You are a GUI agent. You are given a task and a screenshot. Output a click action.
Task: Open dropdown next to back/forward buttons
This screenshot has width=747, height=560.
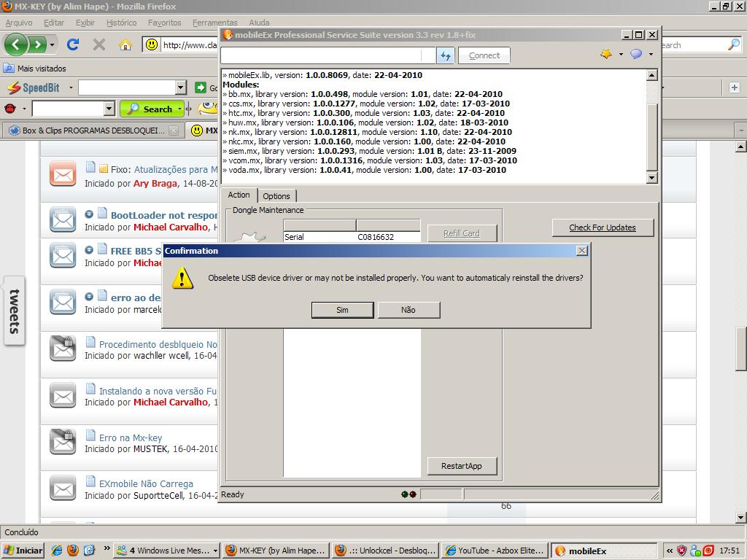click(52, 45)
